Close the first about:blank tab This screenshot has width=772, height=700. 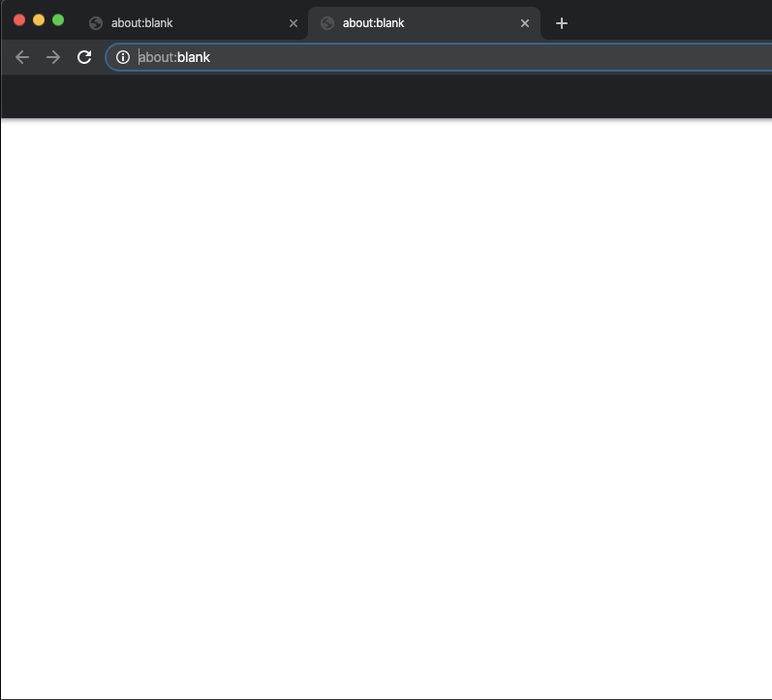[x=293, y=23]
